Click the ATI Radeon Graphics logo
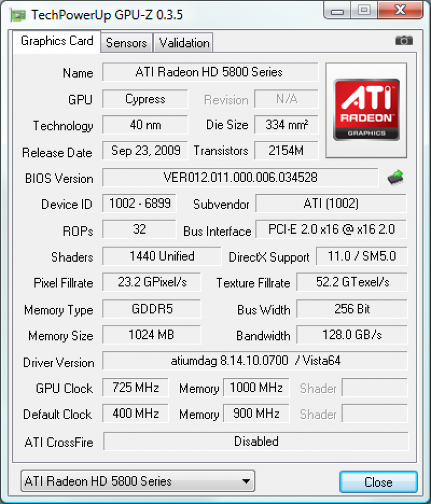431x504 pixels. [x=366, y=110]
